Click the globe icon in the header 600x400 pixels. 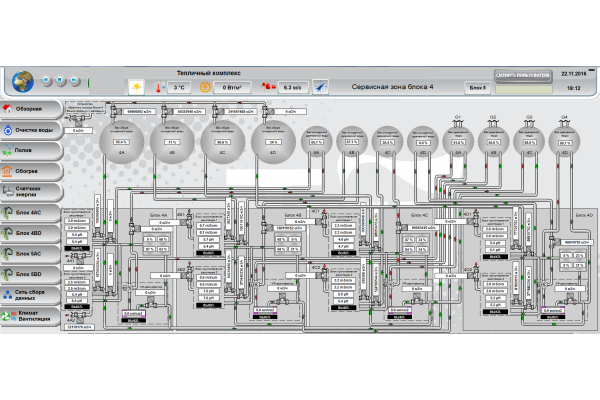pos(22,82)
